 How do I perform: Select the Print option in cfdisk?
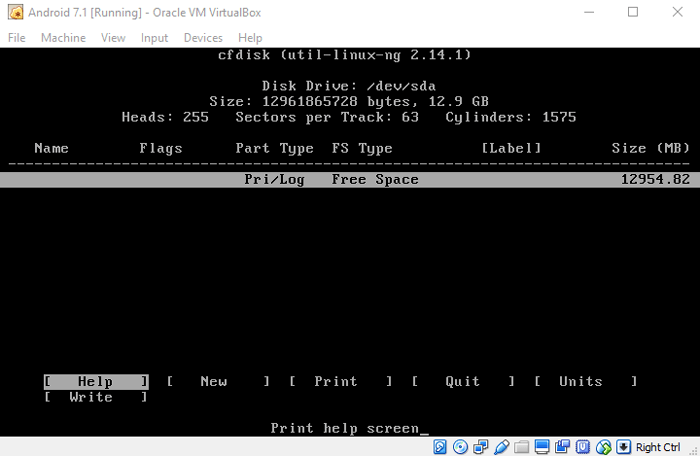341,381
